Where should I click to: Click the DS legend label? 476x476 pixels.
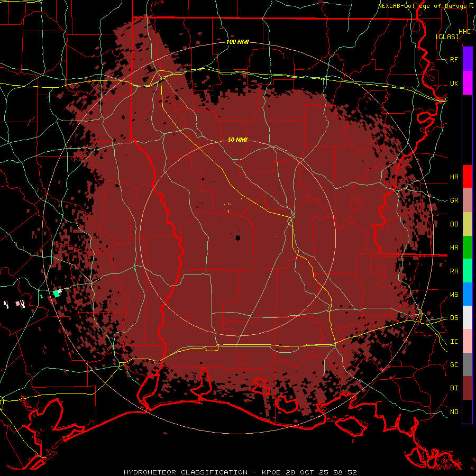click(x=454, y=317)
